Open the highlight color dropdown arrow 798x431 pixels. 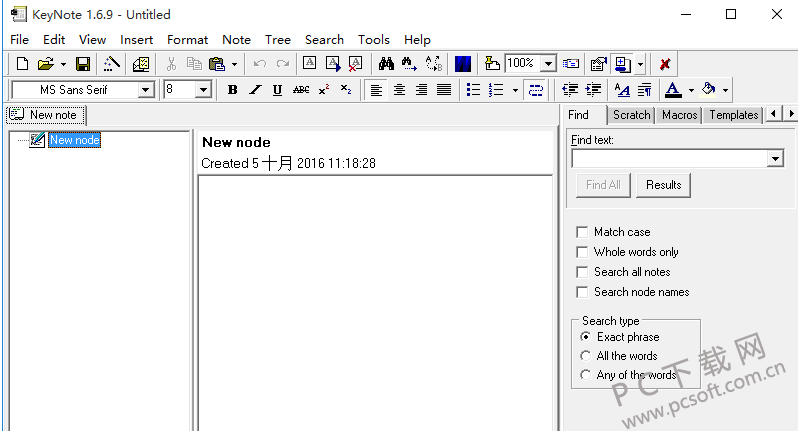click(x=725, y=91)
